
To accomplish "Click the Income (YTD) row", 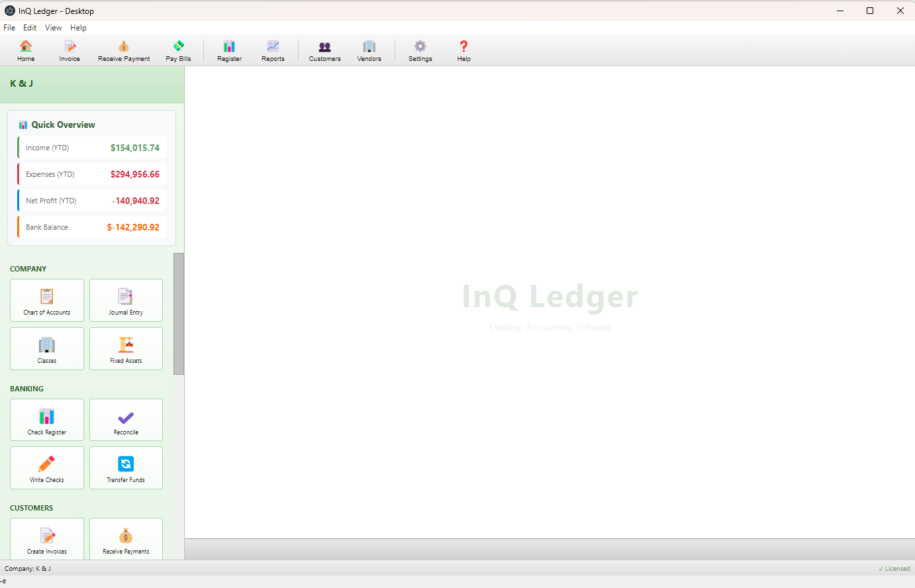I will click(x=91, y=148).
